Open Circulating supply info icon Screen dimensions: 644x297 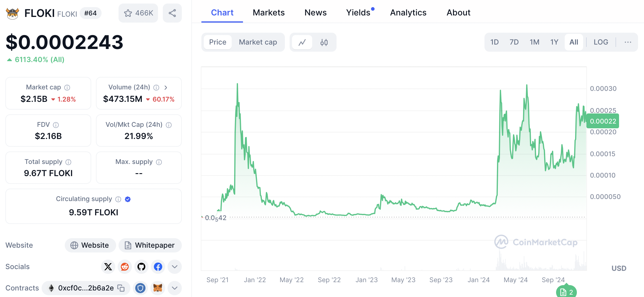(x=118, y=199)
